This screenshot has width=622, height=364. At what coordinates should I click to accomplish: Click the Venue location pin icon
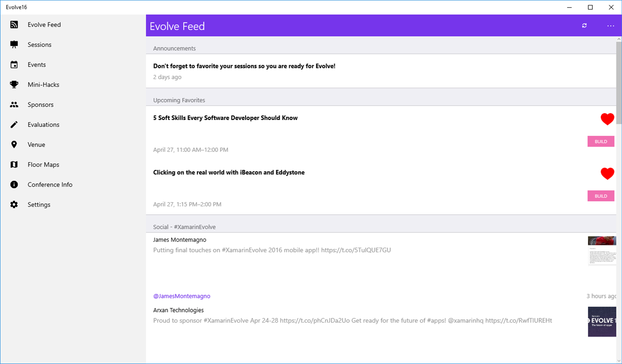[x=14, y=145]
